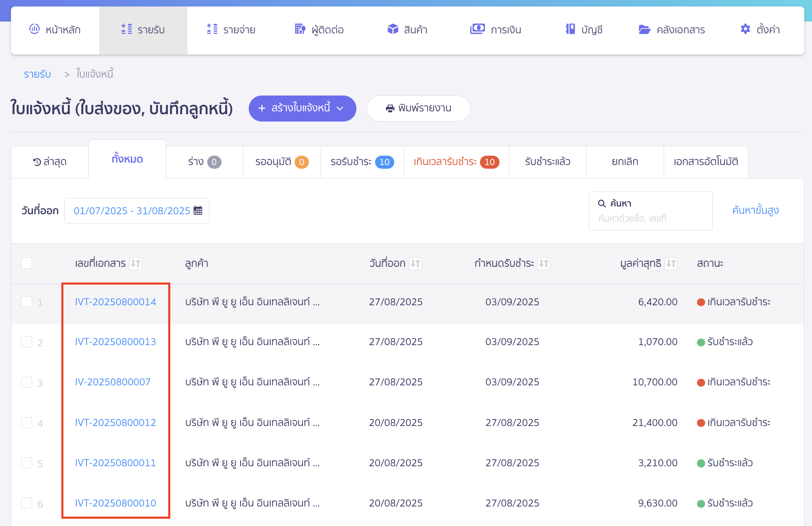Check the checkbox for row 1
This screenshot has width=812, height=526.
[27, 302]
